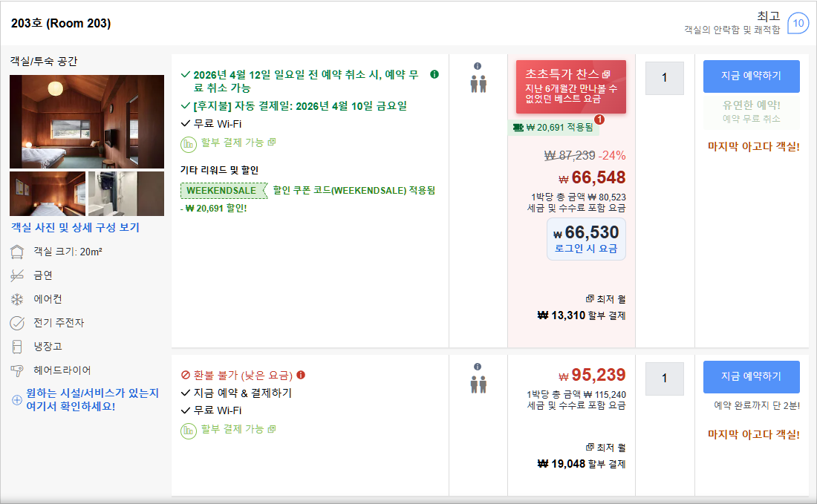Select the no-smoking (금연) amenity icon
The image size is (817, 504).
[16, 275]
